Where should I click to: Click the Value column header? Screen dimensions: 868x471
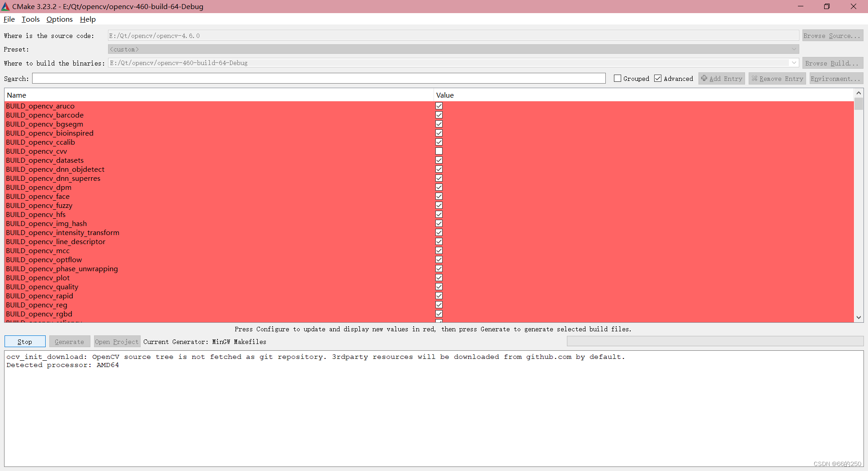[644, 95]
